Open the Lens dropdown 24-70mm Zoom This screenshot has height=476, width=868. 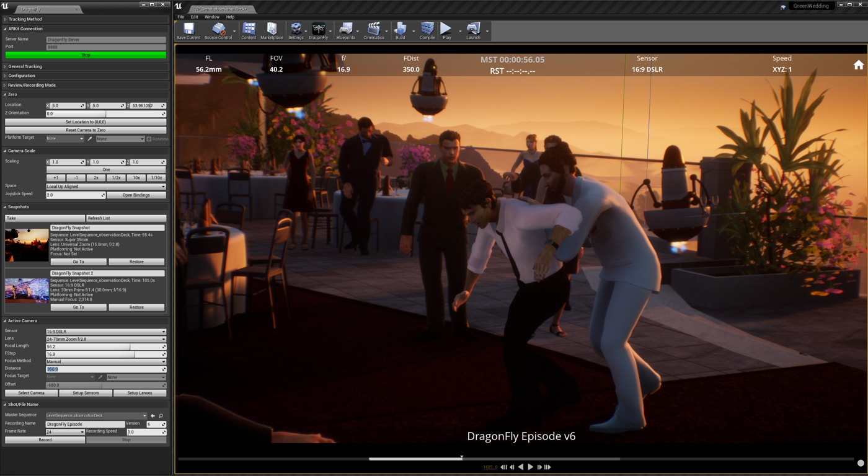106,339
